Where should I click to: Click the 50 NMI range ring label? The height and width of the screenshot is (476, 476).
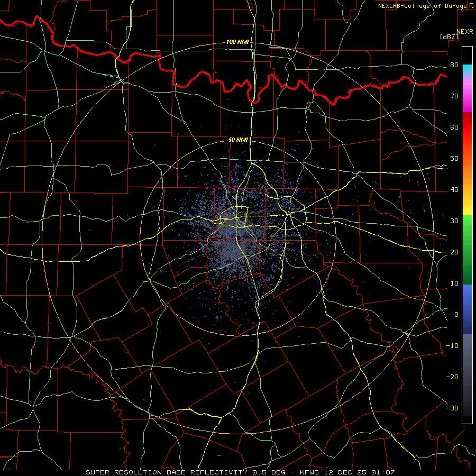point(238,140)
